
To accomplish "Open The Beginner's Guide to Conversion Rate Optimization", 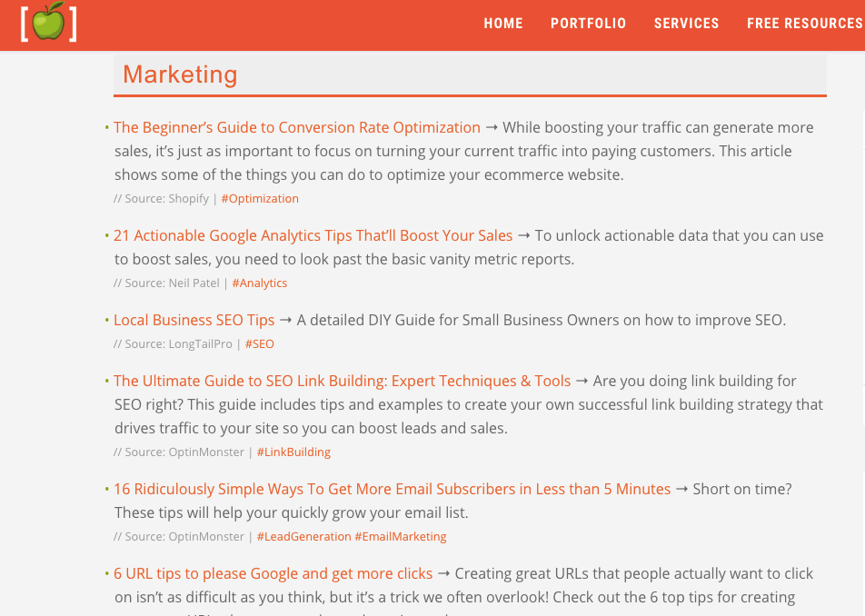I will tap(297, 127).
